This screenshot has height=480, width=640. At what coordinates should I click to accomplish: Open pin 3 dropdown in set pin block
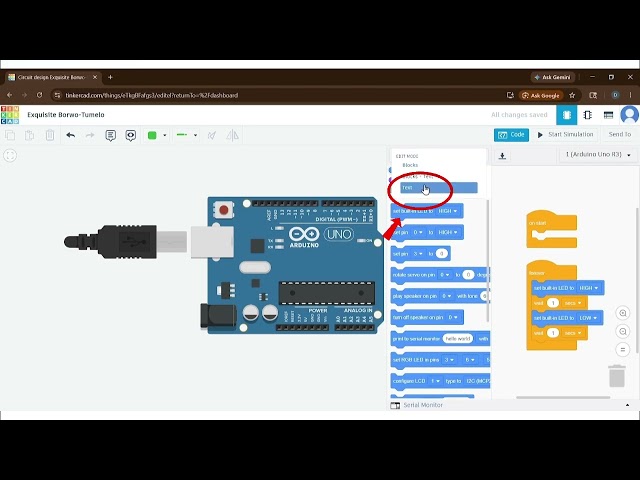tap(418, 254)
